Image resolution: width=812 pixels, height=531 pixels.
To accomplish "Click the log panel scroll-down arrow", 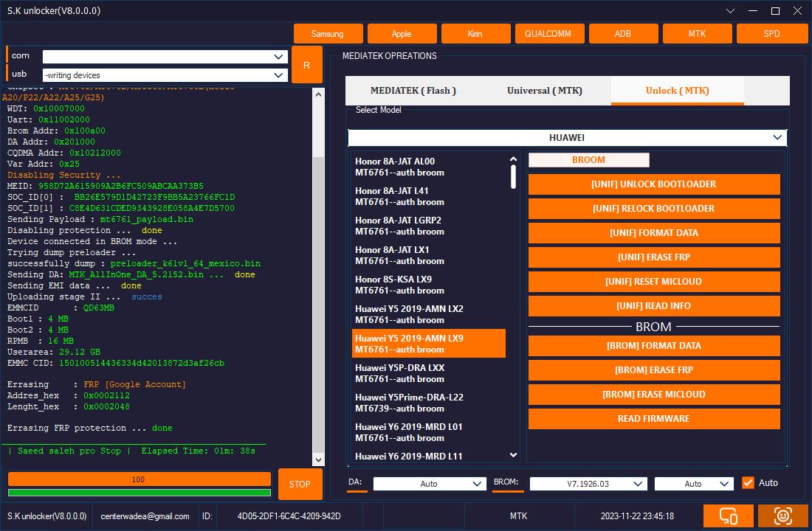I will pos(318,460).
